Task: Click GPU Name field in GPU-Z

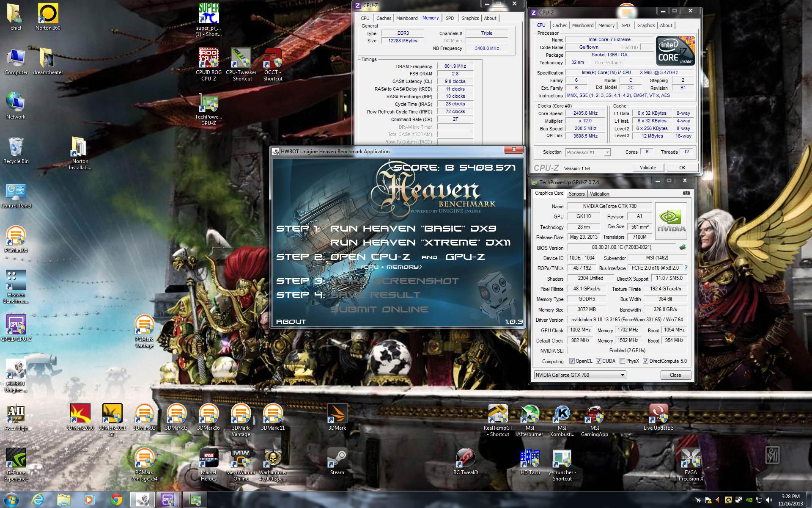Action: pos(609,206)
